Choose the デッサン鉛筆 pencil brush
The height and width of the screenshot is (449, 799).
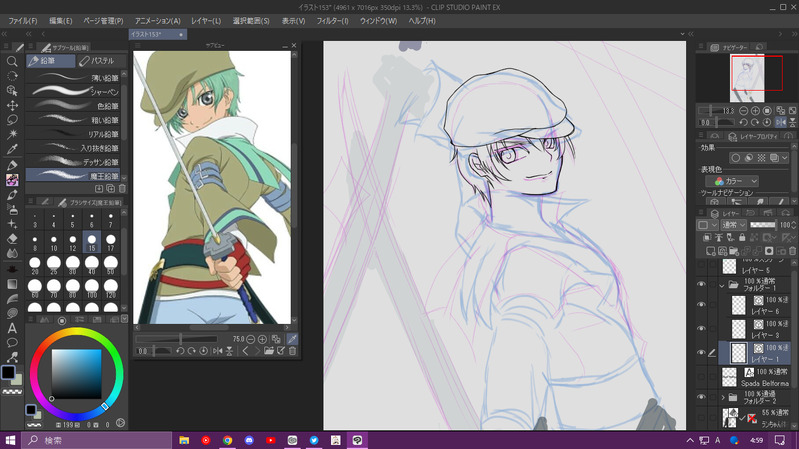[73, 162]
